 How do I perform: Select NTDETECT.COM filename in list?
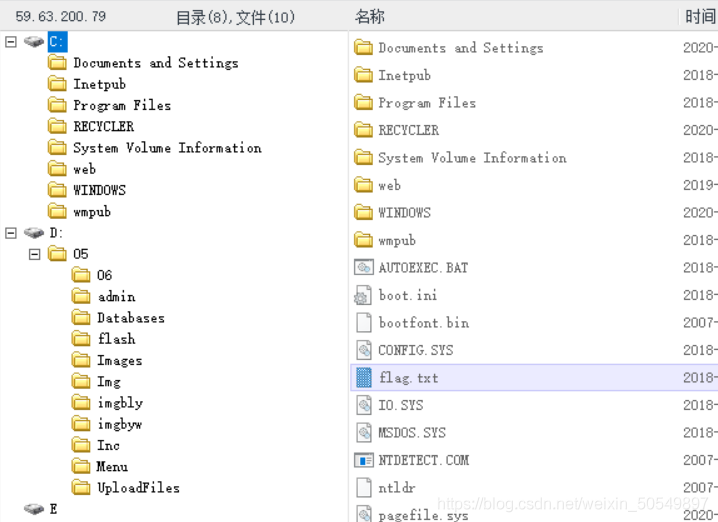pos(423,460)
